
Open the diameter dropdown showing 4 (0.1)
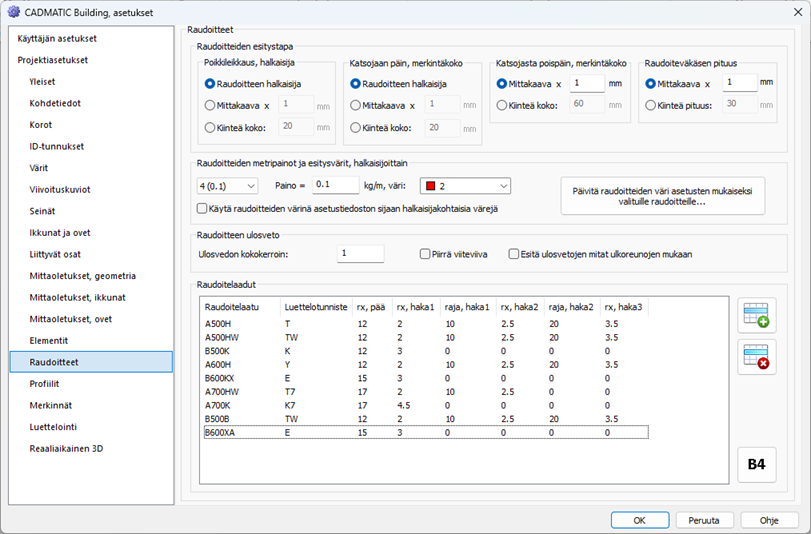pyautogui.click(x=227, y=185)
